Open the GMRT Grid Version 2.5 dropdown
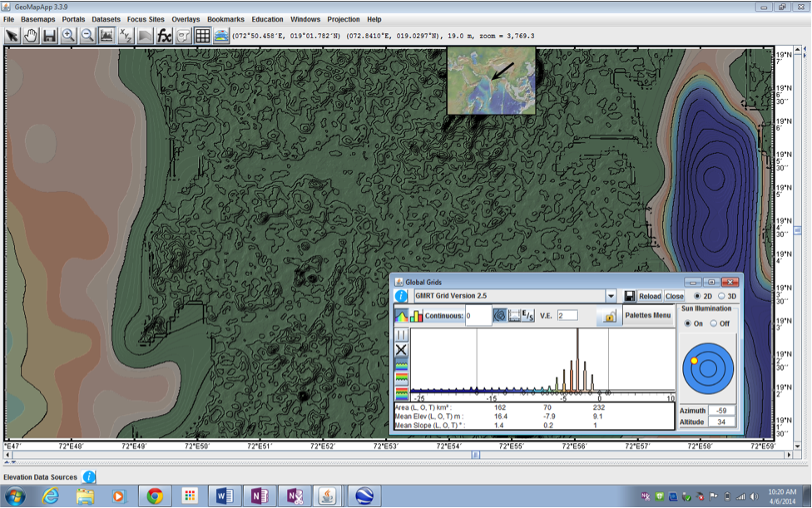Screen dimensions: 812x508 611,296
